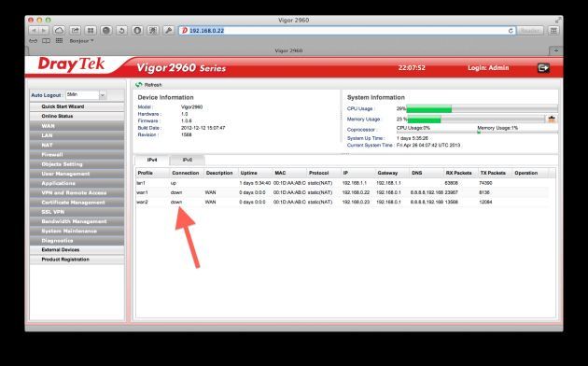Go forward with the browser forward arrow
The image size is (588, 366).
[44, 31]
